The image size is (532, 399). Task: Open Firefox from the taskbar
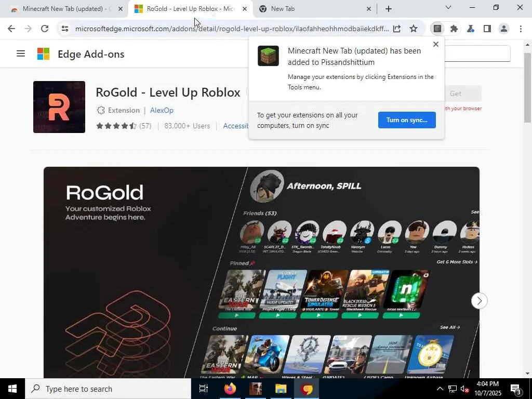pyautogui.click(x=230, y=389)
